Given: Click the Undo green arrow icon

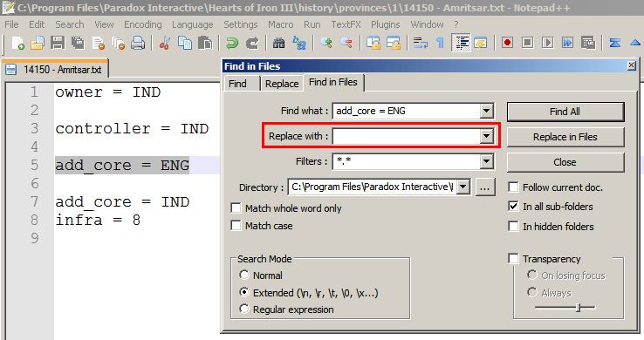Looking at the screenshot, I should tap(231, 43).
